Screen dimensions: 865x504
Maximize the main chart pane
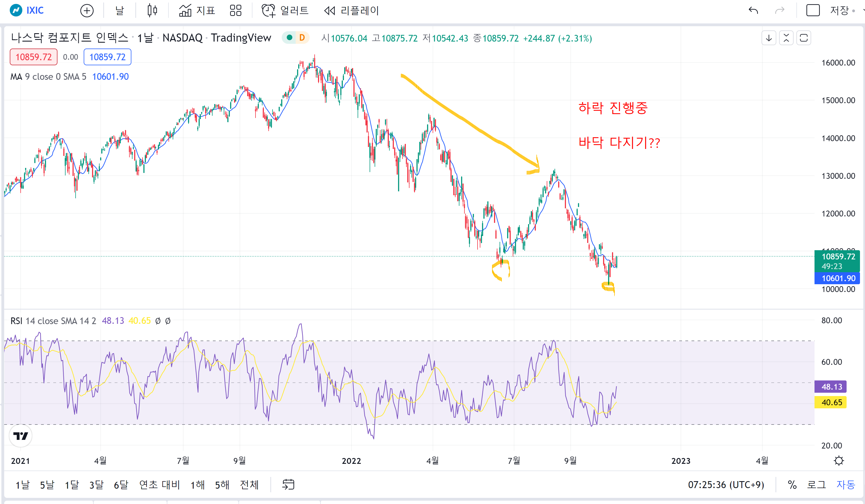pyautogui.click(x=804, y=38)
